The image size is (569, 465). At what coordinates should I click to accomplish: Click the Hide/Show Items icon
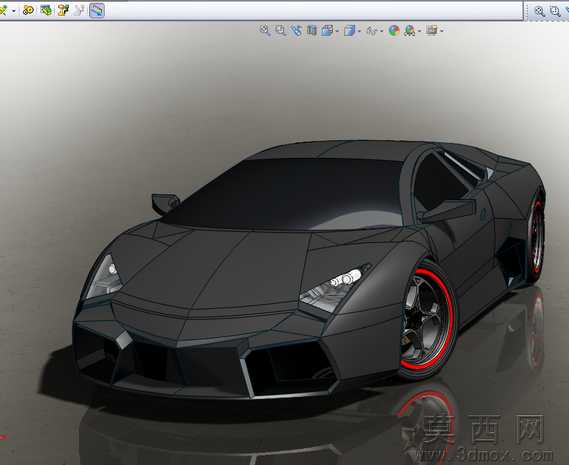tap(372, 30)
